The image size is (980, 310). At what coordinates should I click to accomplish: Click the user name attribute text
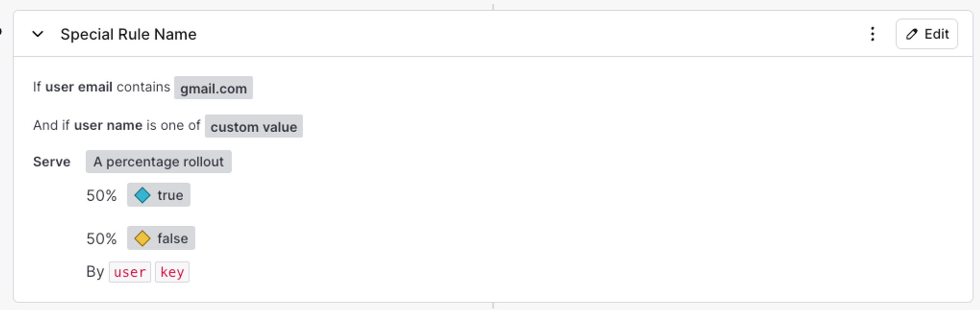(108, 125)
